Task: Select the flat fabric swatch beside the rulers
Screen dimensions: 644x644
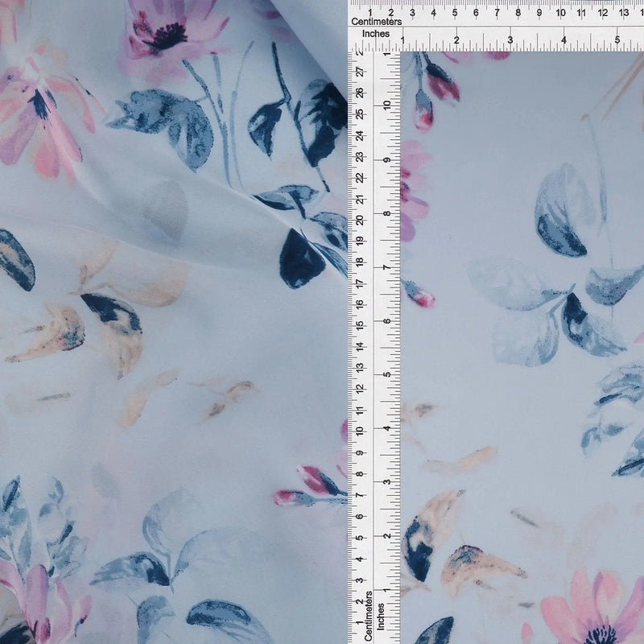Action: 522,348
